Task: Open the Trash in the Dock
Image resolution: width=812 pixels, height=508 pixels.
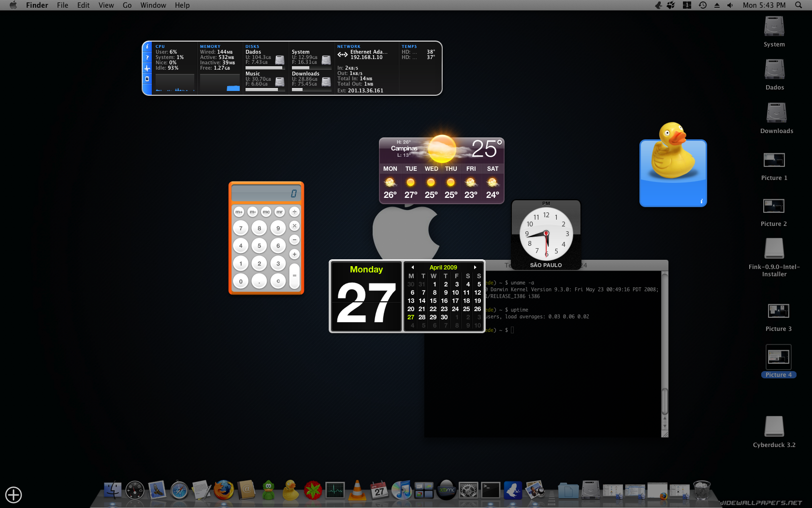Action: point(701,490)
